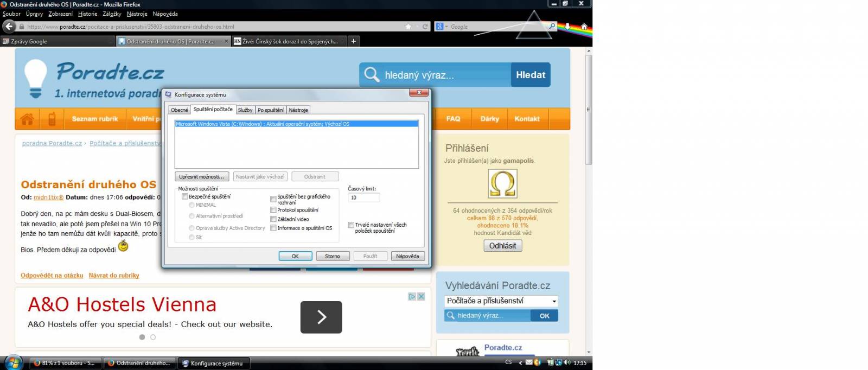Switch to the Služby tab
868x370 pixels.
(245, 110)
